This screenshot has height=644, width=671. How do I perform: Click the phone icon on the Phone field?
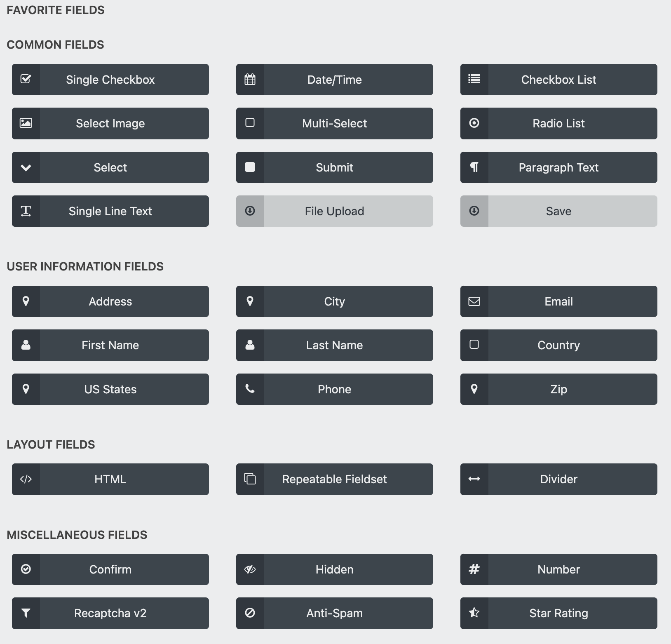(250, 389)
